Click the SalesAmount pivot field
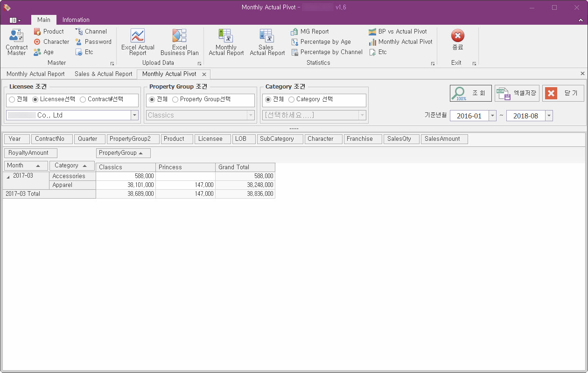The height and width of the screenshot is (373, 588). [444, 139]
